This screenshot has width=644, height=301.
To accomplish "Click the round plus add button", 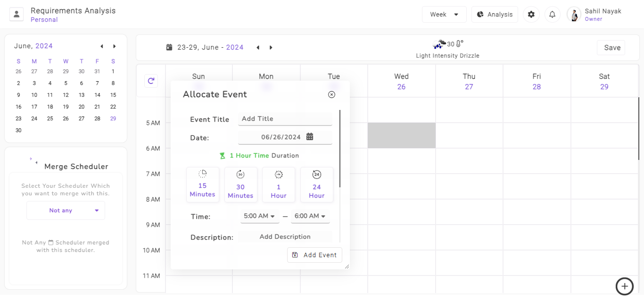I will (625, 286).
